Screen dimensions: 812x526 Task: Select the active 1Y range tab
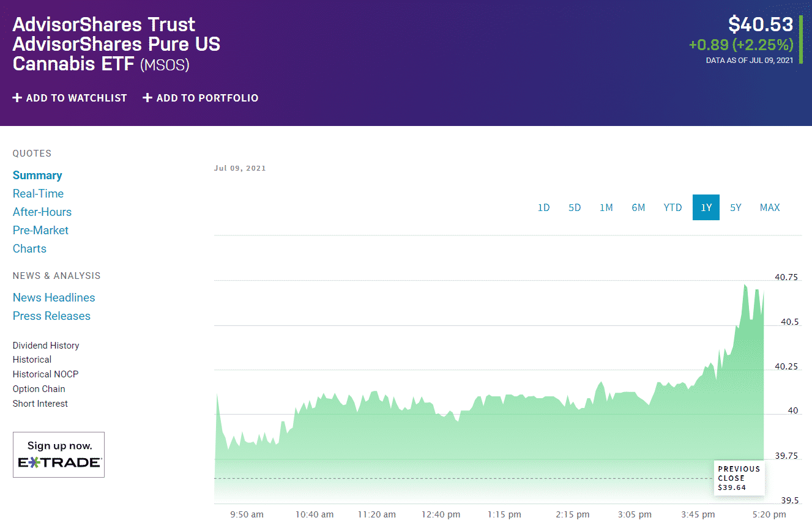tap(706, 207)
